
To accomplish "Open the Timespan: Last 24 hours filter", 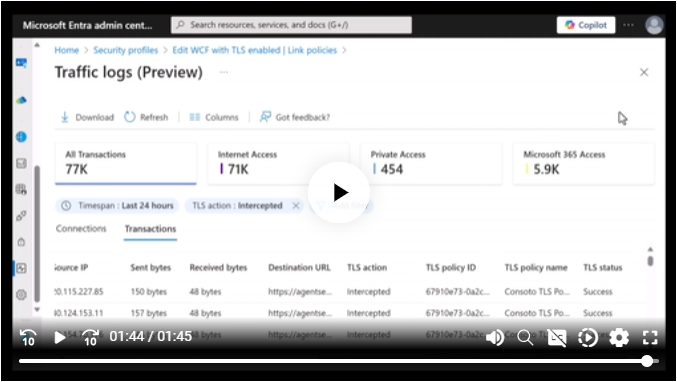I will tap(117, 205).
